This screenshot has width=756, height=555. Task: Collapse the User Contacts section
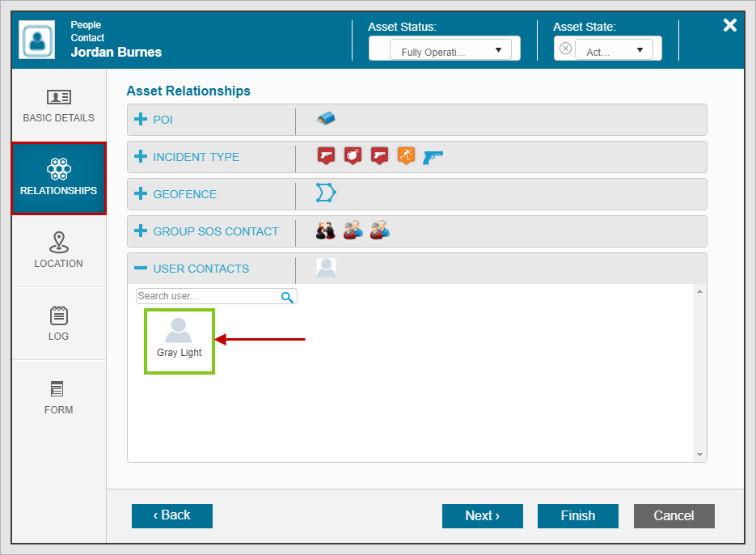(x=141, y=269)
